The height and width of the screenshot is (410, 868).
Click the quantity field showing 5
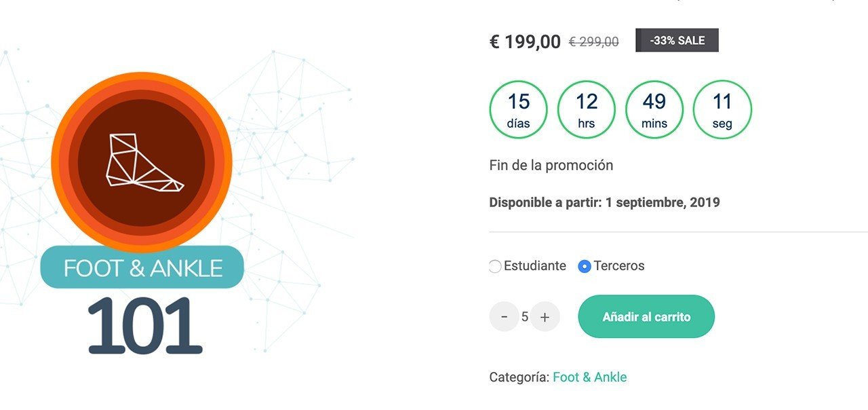coord(525,317)
